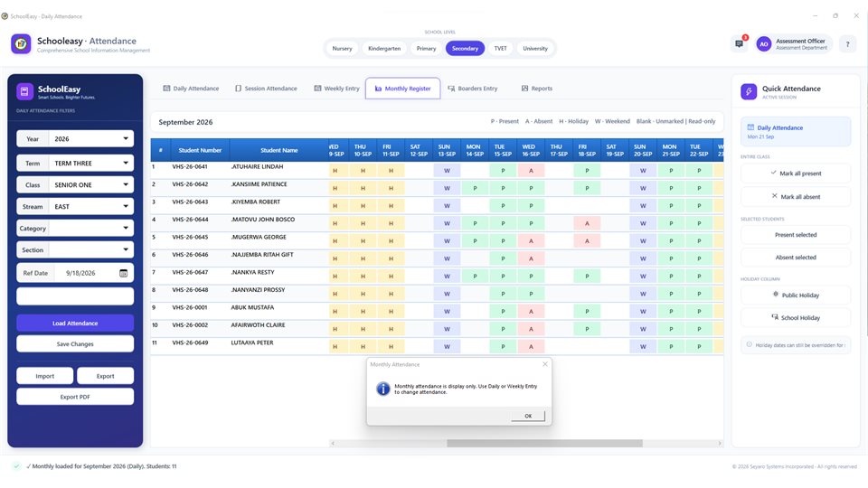Viewport: 868px width, 488px height.
Task: Click the Monthly loaded status message
Action: 104,466
